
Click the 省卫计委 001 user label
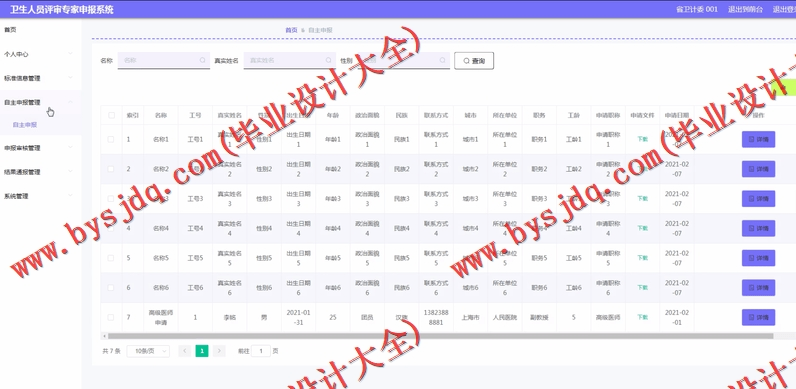coord(697,9)
